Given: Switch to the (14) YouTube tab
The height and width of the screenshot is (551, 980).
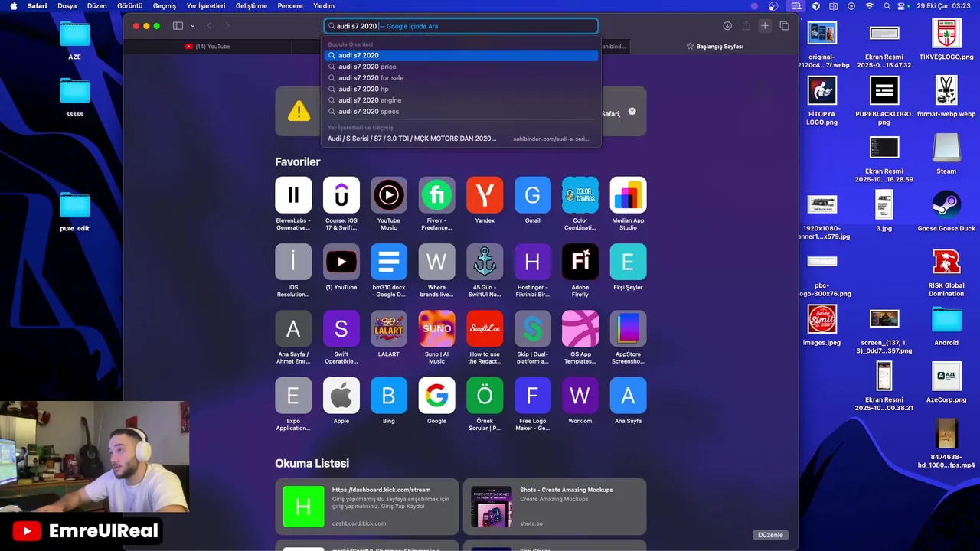Looking at the screenshot, I should pyautogui.click(x=207, y=47).
